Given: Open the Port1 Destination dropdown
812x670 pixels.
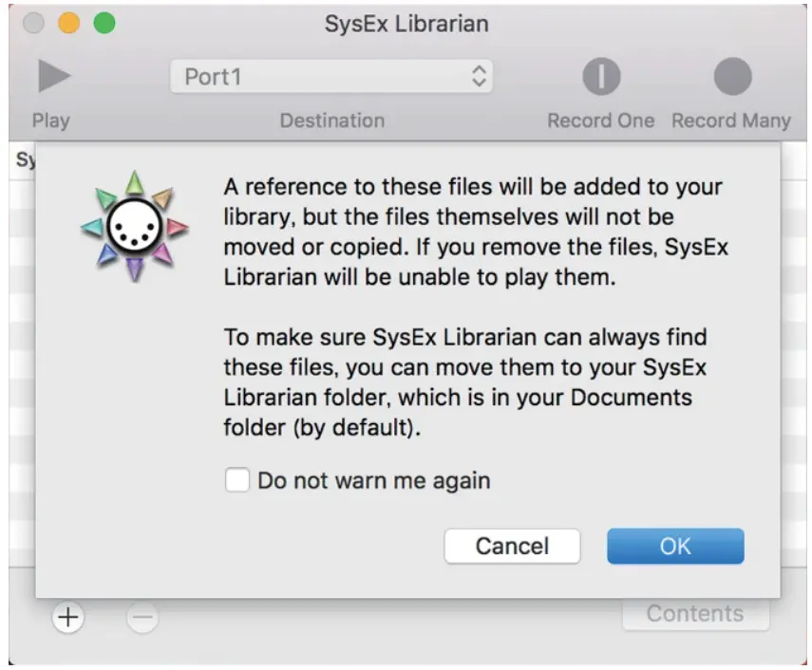Looking at the screenshot, I should [331, 77].
